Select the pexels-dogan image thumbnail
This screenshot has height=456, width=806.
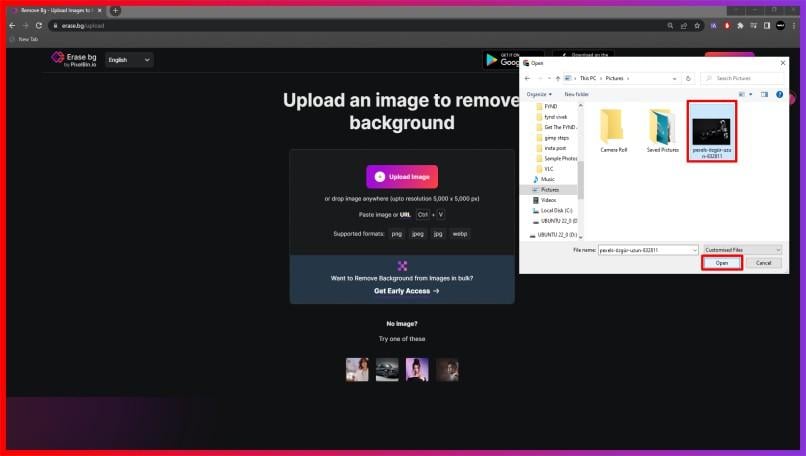tap(713, 131)
